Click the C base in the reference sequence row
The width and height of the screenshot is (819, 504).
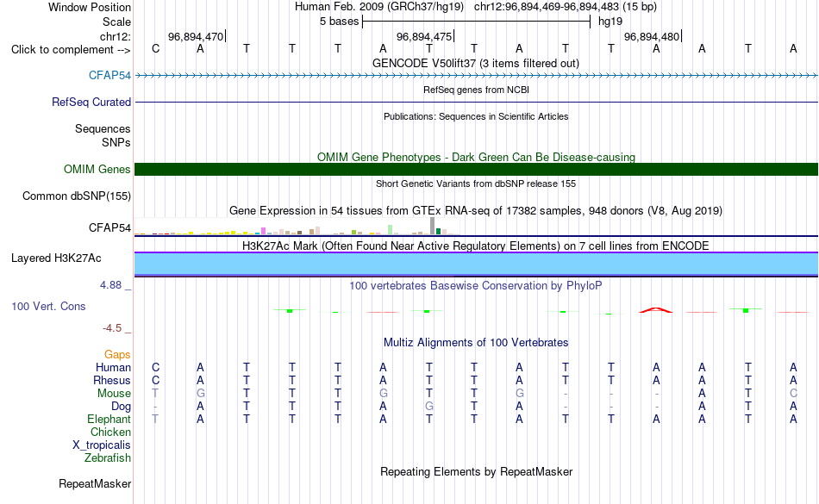coord(156,48)
